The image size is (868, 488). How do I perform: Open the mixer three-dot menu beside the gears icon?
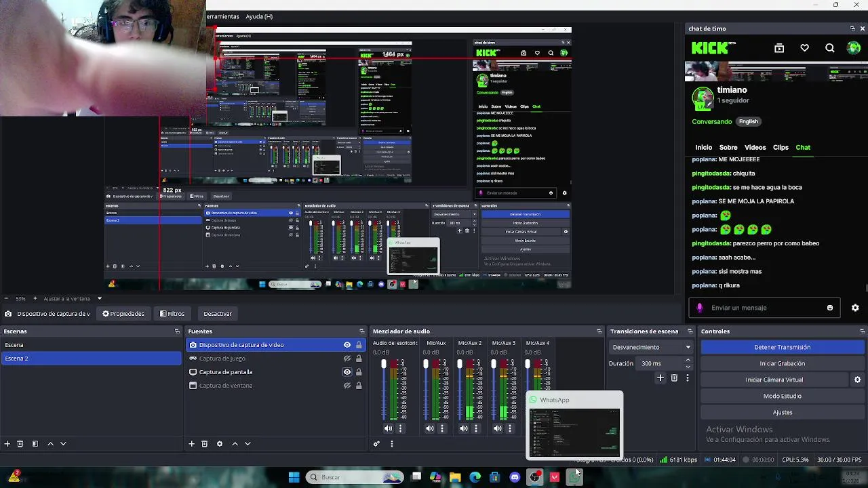[x=391, y=444]
